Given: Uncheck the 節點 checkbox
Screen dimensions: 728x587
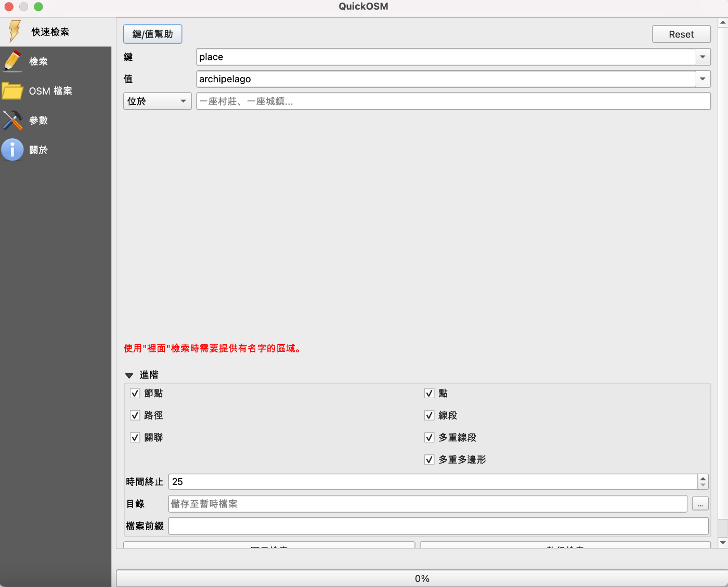Looking at the screenshot, I should [x=135, y=393].
